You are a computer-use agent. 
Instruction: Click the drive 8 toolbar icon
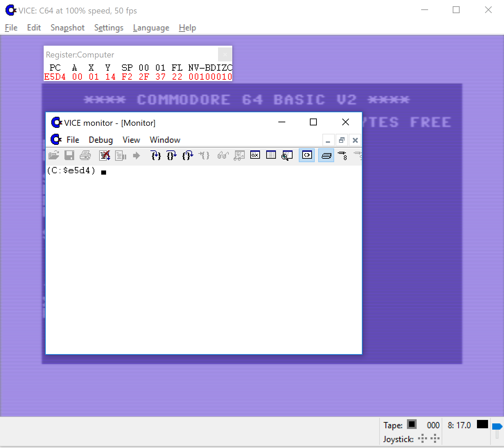[342, 156]
